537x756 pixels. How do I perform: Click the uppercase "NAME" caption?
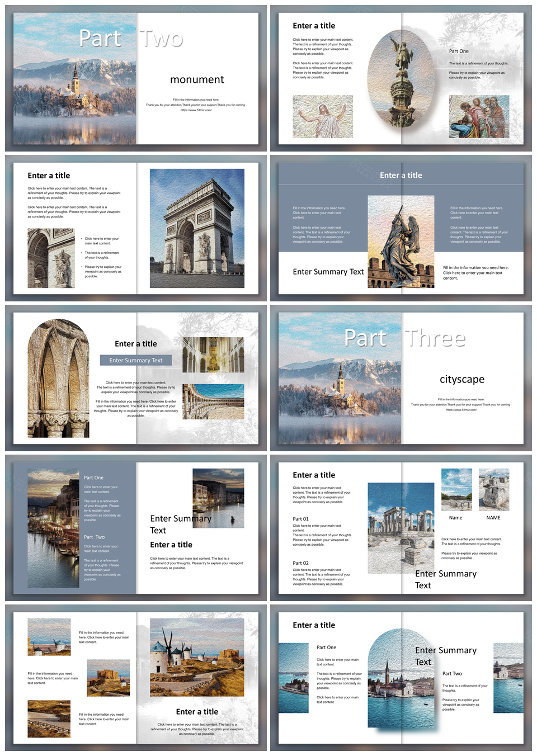click(493, 518)
